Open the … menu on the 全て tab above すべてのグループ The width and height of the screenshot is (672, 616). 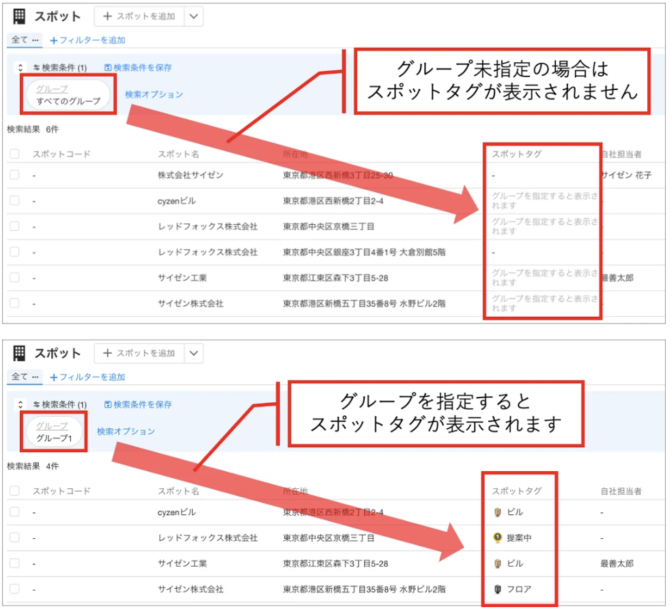pos(35,40)
